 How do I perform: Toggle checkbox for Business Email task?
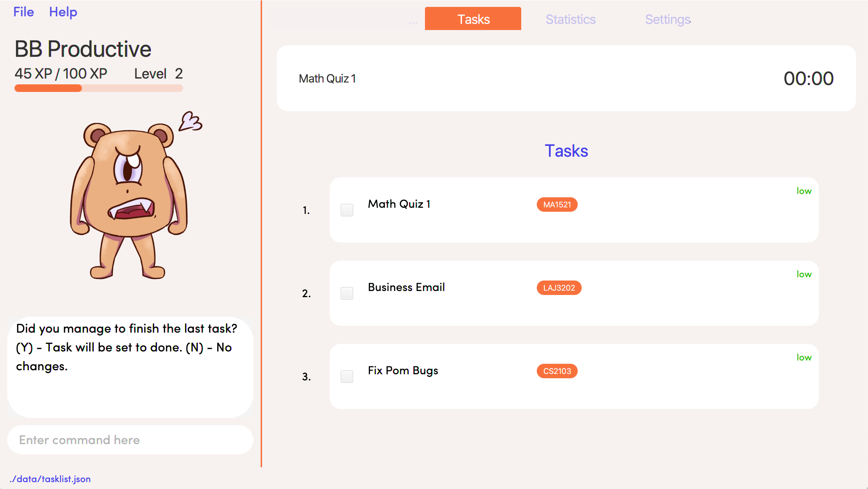click(x=347, y=292)
